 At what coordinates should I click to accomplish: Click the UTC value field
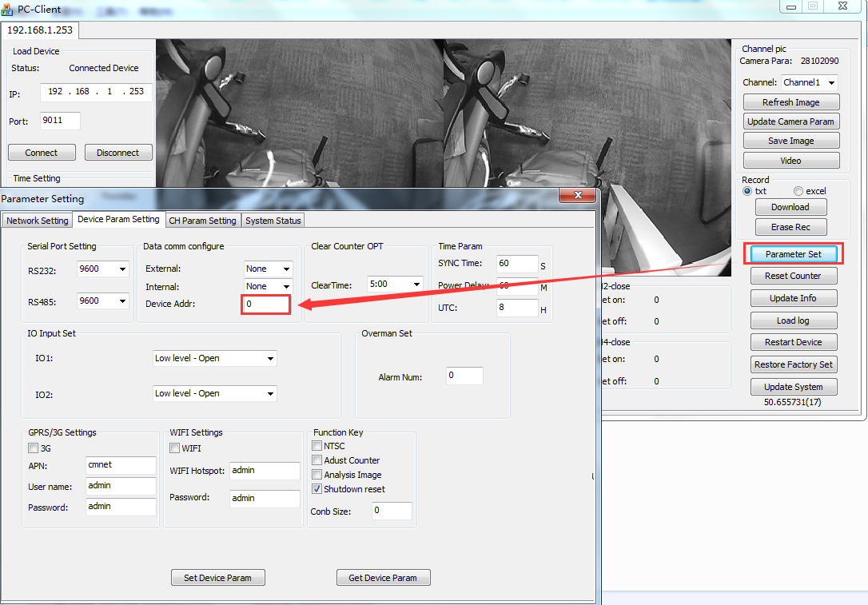517,307
